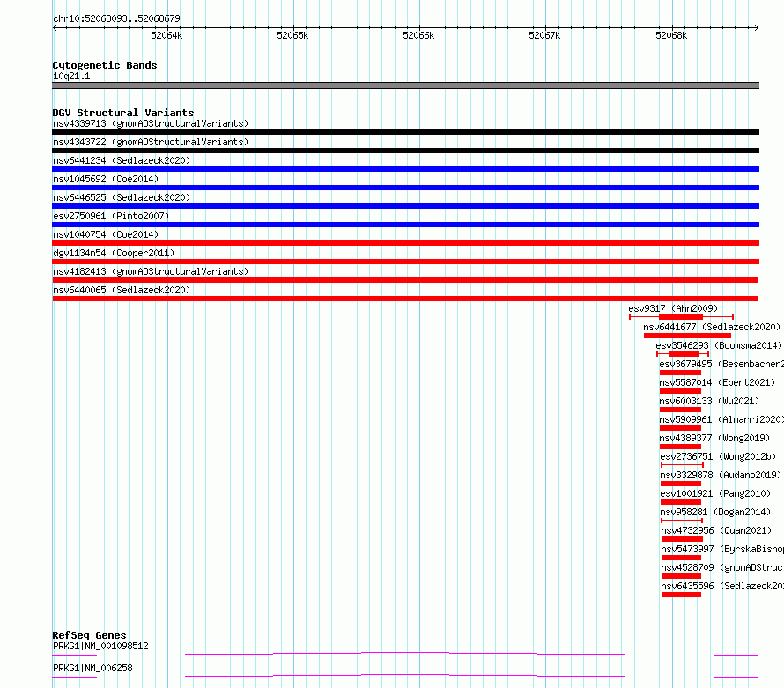This screenshot has height=688, width=784.
Task: Open variant nsv6441234 (Sedlazeck2020)
Action: click(122, 160)
